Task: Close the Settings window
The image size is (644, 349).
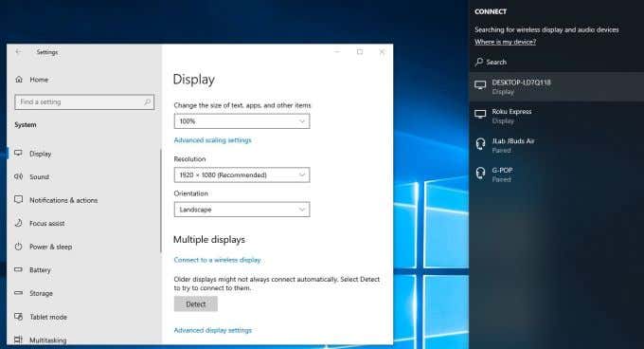Action: click(x=382, y=52)
